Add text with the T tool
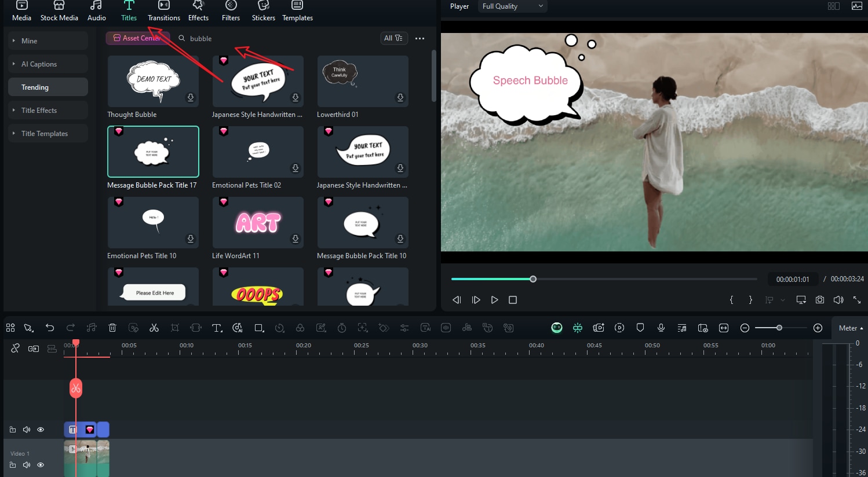The image size is (868, 477). click(x=217, y=328)
